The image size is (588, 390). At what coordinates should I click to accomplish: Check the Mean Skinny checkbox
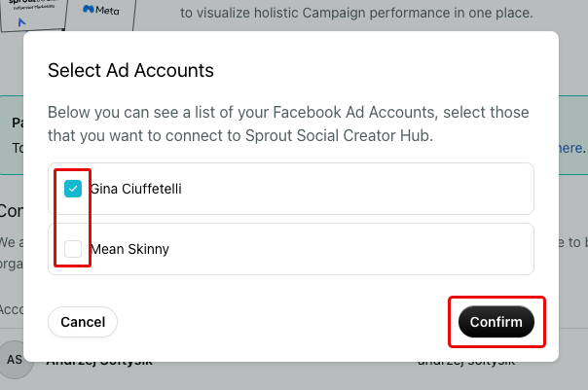(x=73, y=249)
